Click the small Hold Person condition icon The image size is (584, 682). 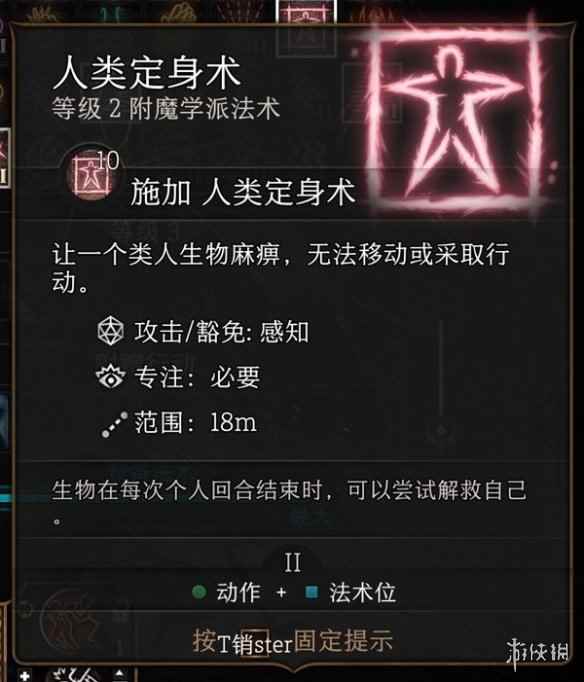click(x=91, y=173)
